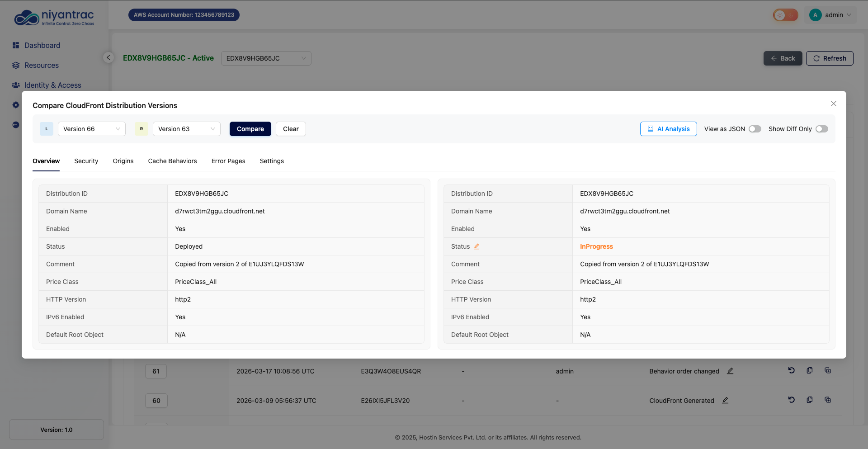
Task: Open the right Version 63 dropdown
Action: [186, 129]
